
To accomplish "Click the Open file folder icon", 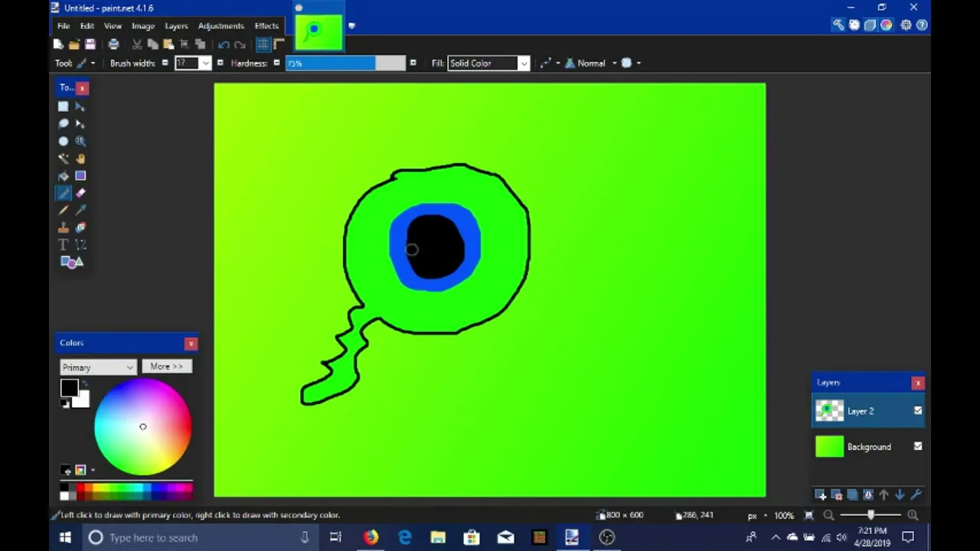I will (x=74, y=44).
